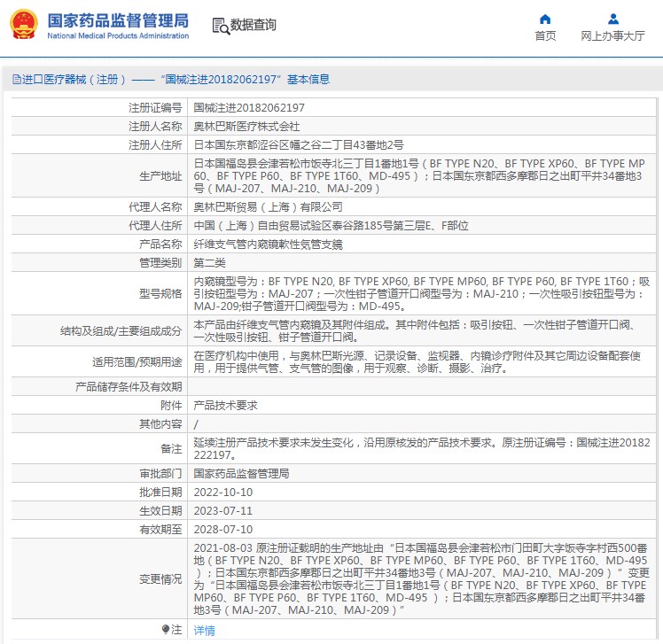Click 国家药品监督管理局 site title
The image size is (663, 644).
[x=118, y=20]
